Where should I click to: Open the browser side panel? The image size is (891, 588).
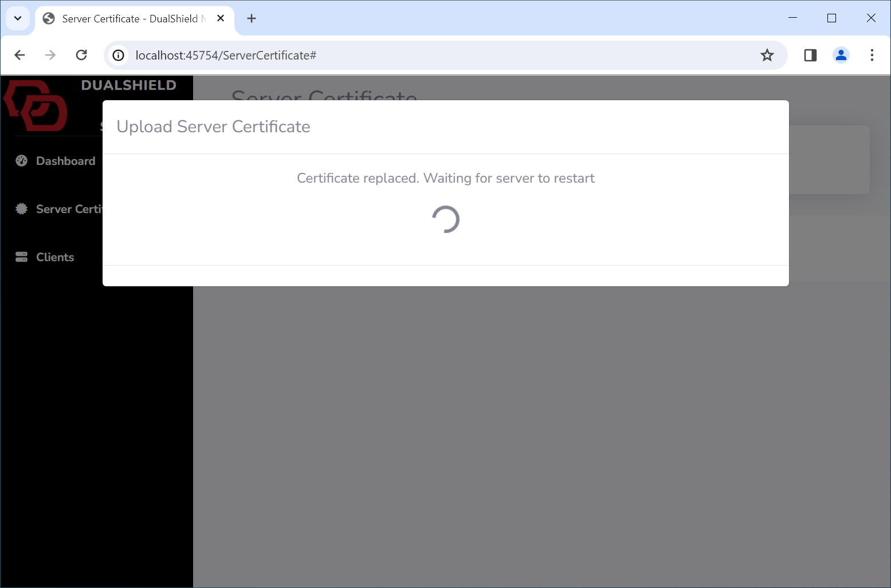coord(810,55)
